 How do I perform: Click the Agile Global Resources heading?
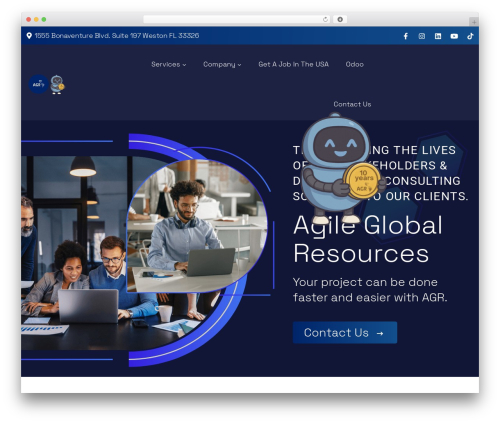368,239
